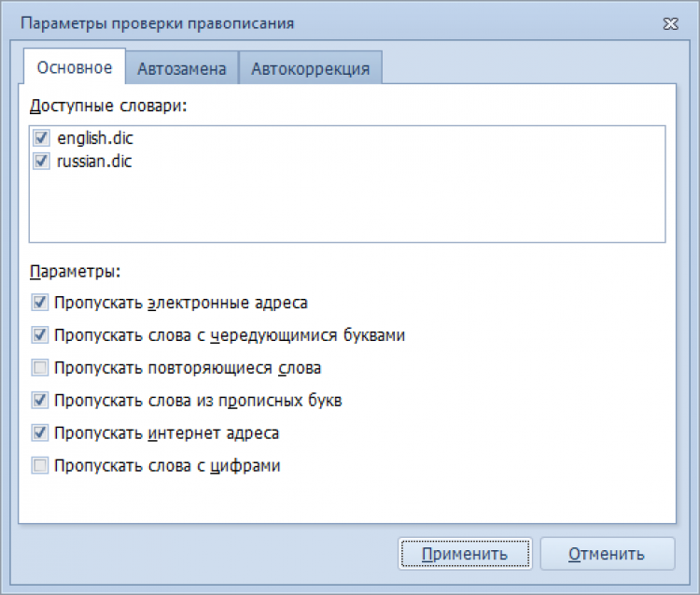Close the spell-check settings dialog

[670, 21]
